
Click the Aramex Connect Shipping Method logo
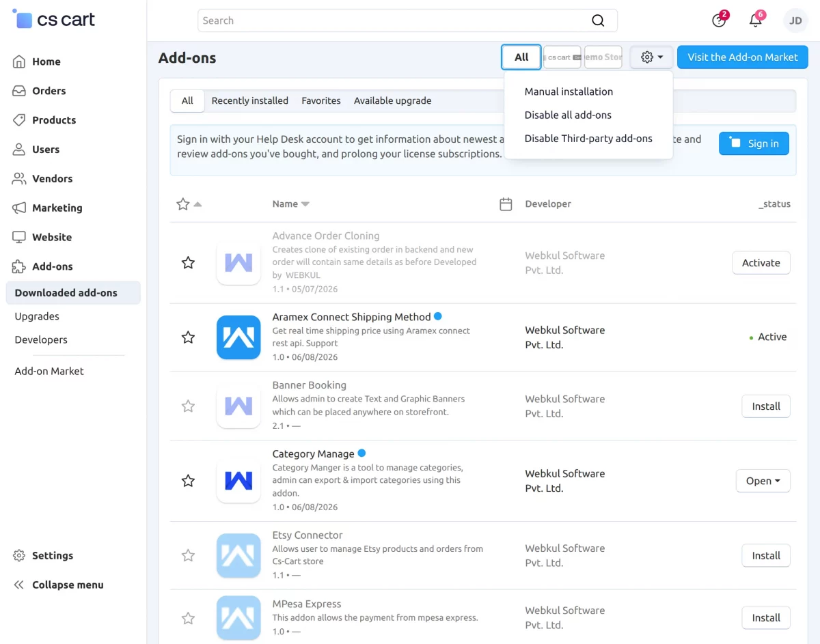[238, 337]
